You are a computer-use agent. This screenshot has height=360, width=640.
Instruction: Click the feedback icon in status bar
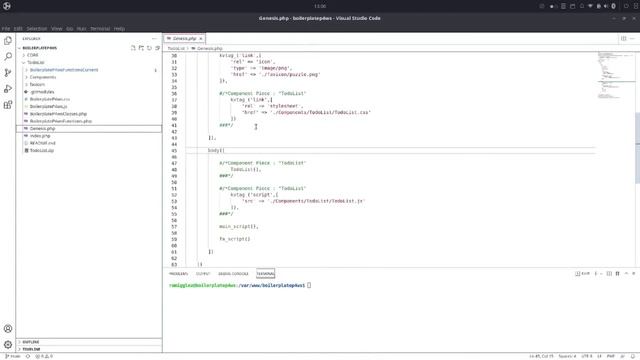click(x=622, y=356)
